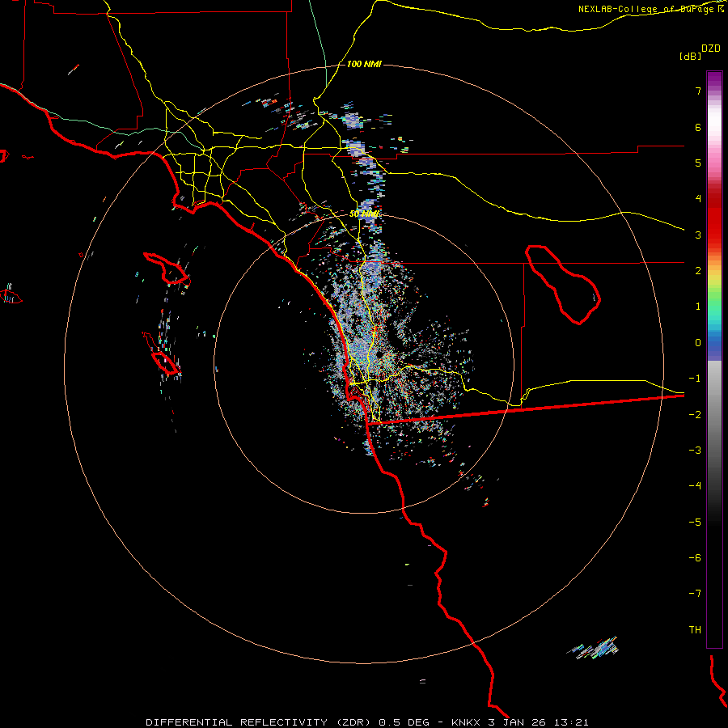
Task: Click the DZD product label above scale
Action: [711, 49]
